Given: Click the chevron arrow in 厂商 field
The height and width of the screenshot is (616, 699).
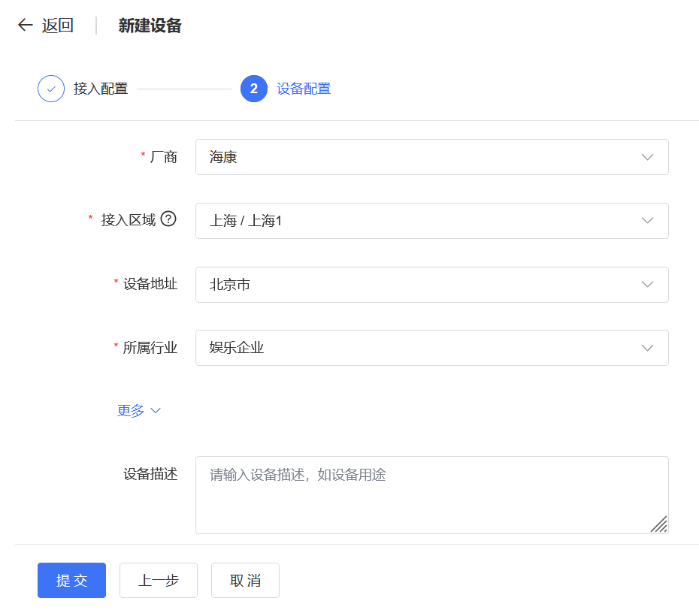Looking at the screenshot, I should coord(647,157).
